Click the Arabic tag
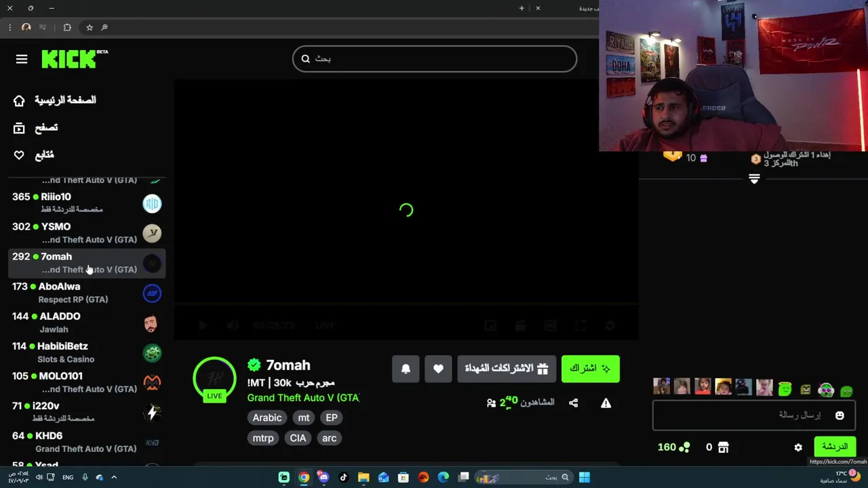 coord(267,418)
